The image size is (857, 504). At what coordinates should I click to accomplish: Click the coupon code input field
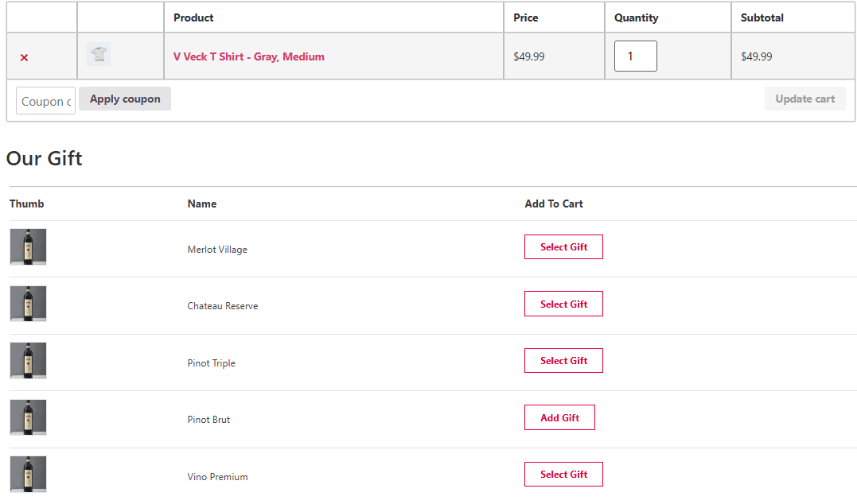(45, 100)
